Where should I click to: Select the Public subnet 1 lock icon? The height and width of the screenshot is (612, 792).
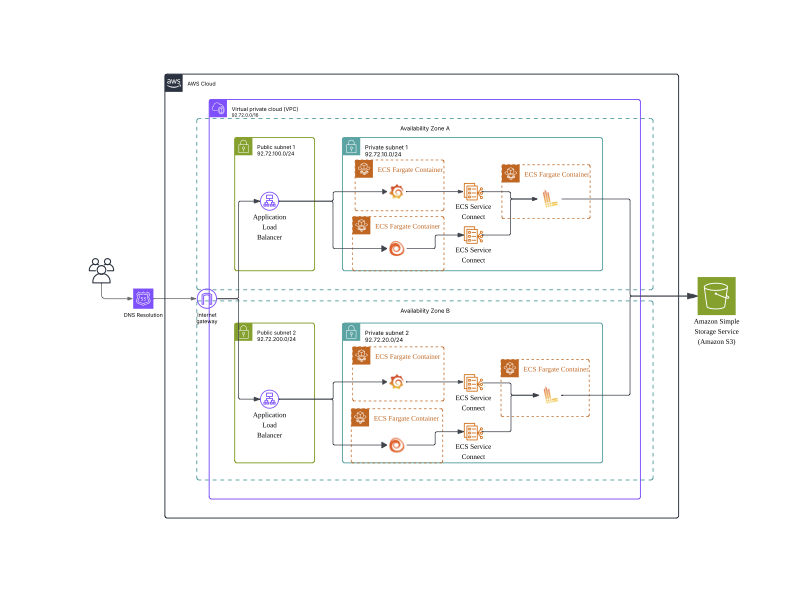(x=243, y=146)
